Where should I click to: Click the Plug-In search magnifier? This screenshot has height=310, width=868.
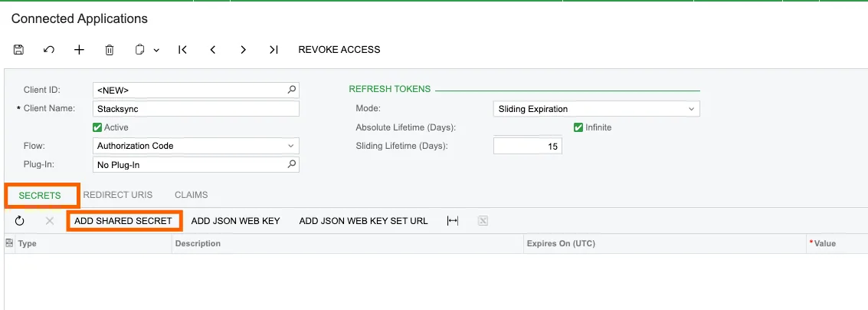(x=292, y=165)
